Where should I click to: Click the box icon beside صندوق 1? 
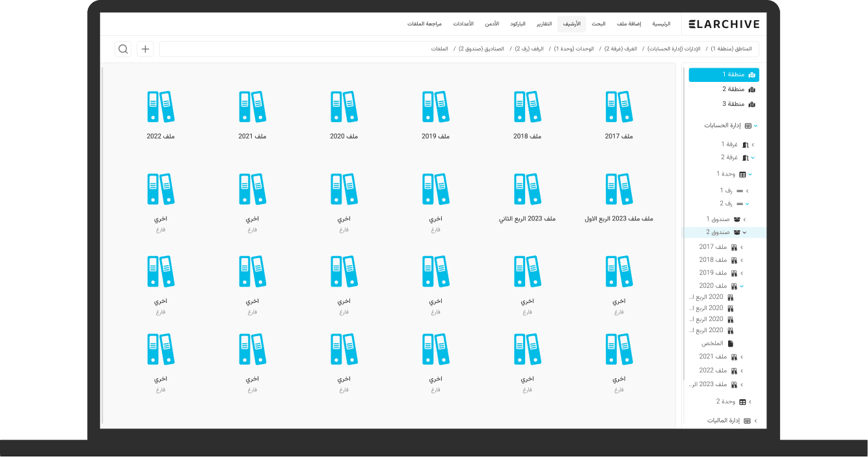[737, 220]
